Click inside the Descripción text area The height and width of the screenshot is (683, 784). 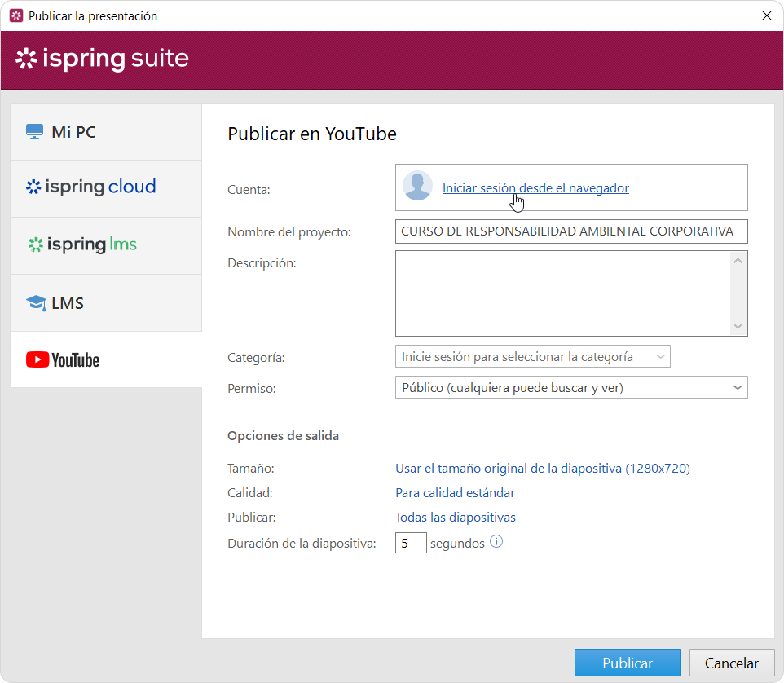click(563, 293)
